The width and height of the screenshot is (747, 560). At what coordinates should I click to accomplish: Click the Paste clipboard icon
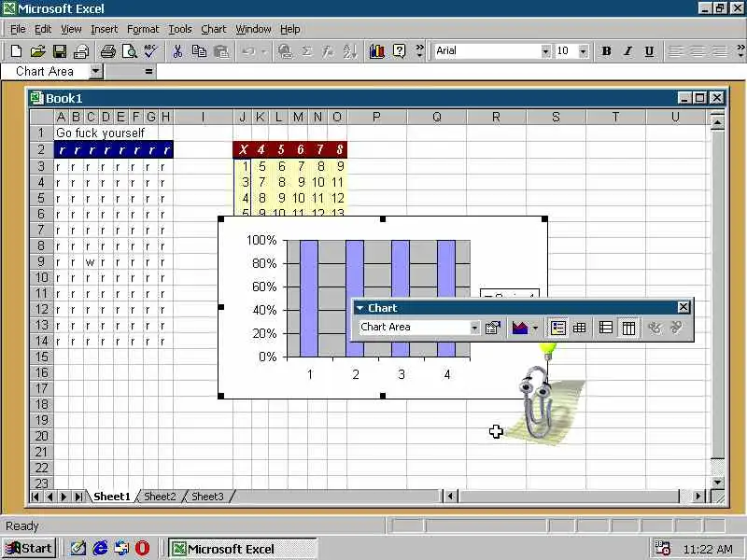(x=221, y=51)
